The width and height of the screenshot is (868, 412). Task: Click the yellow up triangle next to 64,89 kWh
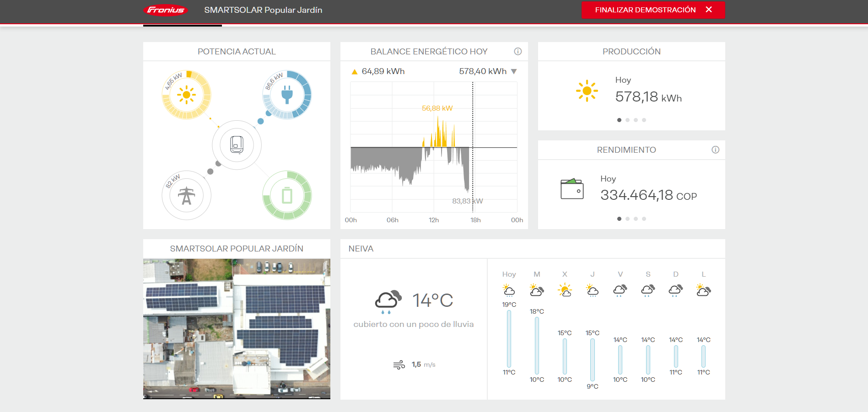click(x=354, y=72)
